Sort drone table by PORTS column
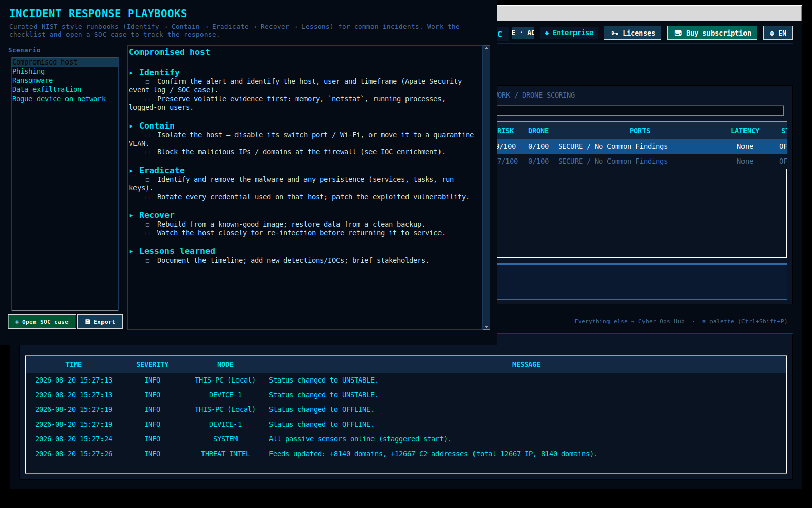Screen dimensions: 812x508 640,131
